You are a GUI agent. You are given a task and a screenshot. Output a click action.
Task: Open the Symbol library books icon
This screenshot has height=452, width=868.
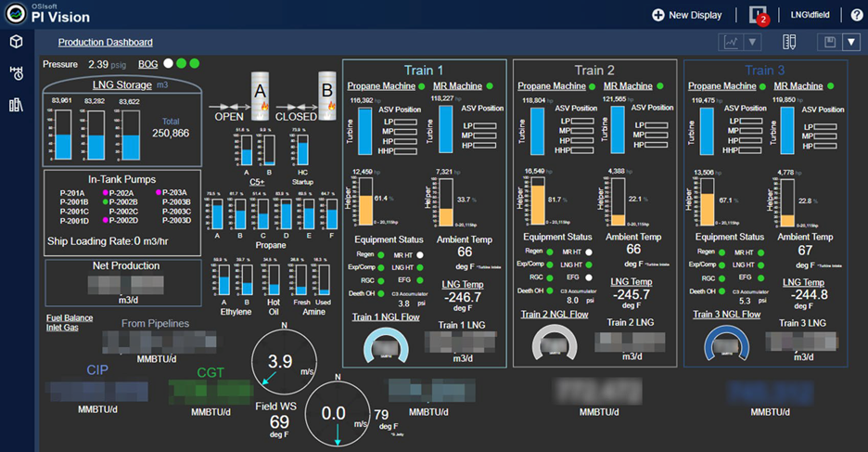(16, 105)
